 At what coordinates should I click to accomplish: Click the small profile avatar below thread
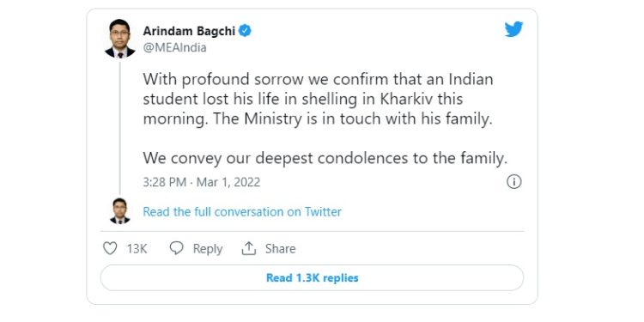click(120, 211)
